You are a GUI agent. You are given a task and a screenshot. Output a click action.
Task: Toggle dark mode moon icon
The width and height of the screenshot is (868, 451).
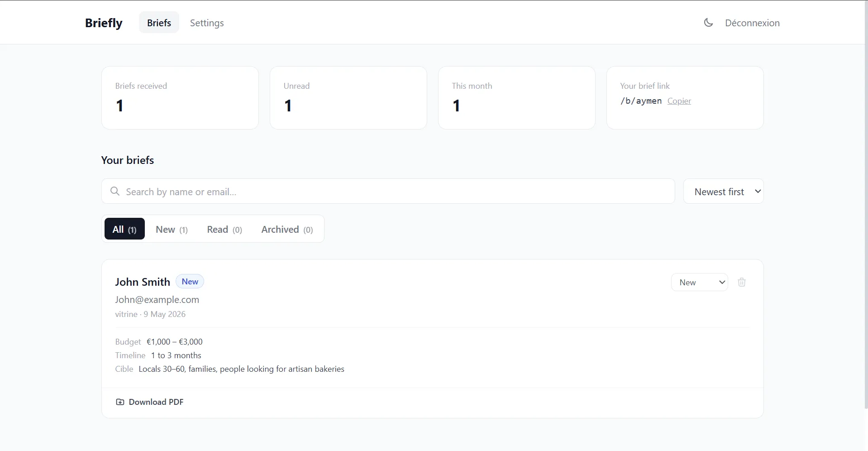tap(708, 23)
